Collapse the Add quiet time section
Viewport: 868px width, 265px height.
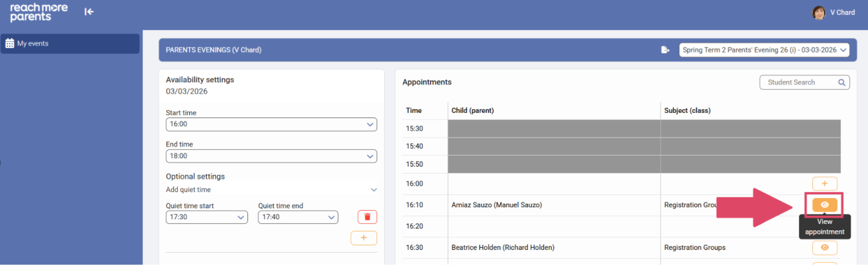click(x=374, y=190)
